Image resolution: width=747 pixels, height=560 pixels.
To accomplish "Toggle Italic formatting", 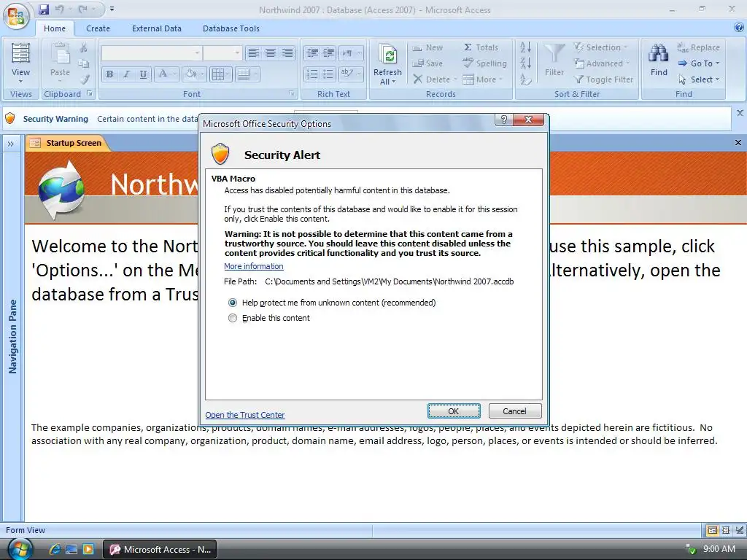I will [x=126, y=74].
